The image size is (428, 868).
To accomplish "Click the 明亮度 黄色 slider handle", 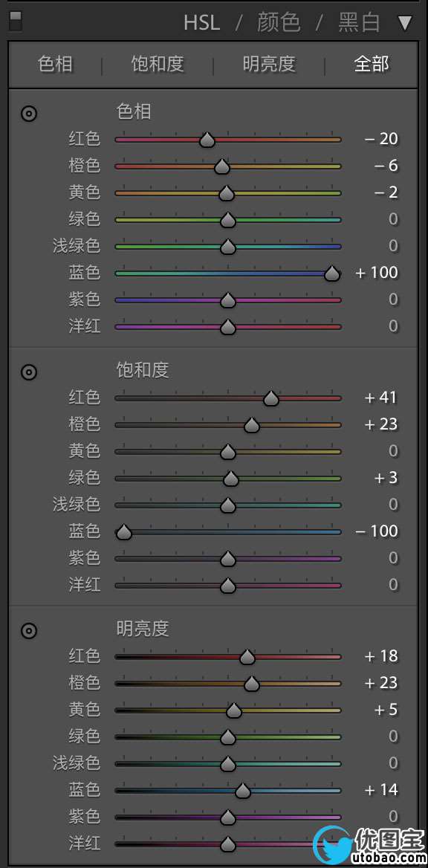I will point(233,710).
